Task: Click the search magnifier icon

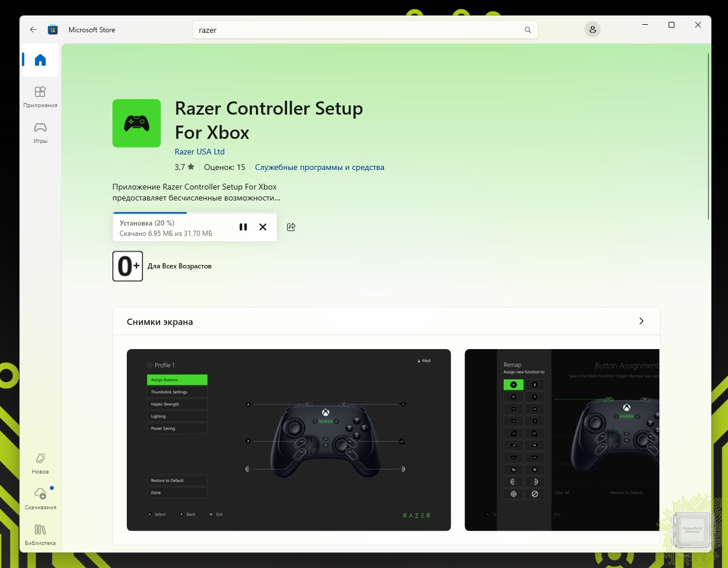Action: 527,30
